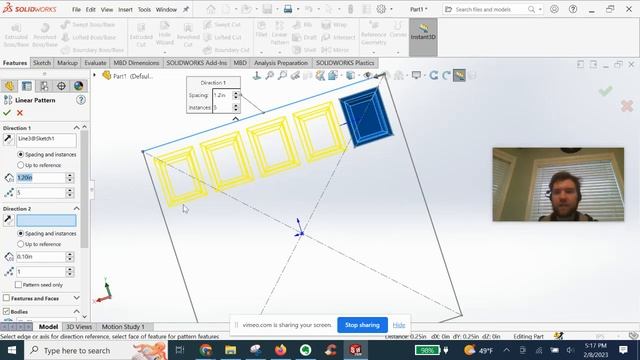640x360 pixels.
Task: Open the user account login icon
Action: click(x=554, y=9)
